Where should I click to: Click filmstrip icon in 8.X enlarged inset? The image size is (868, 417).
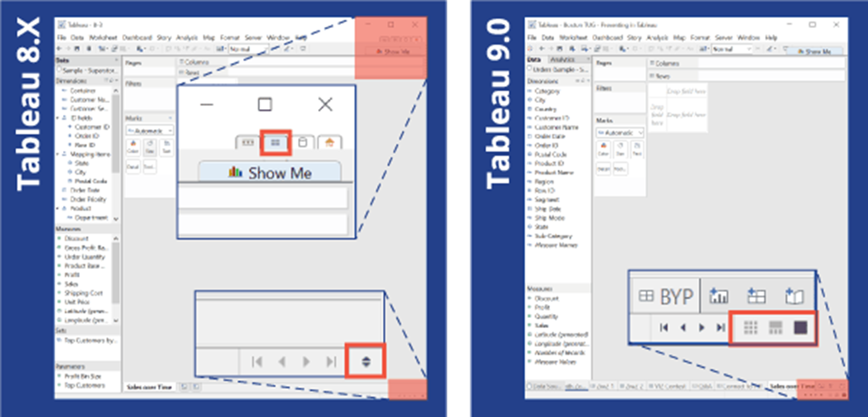(x=248, y=143)
